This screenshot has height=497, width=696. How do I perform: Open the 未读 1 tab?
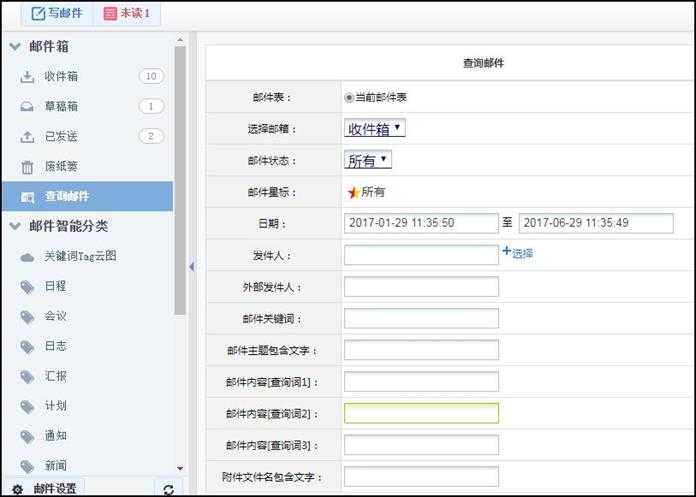coord(127,13)
